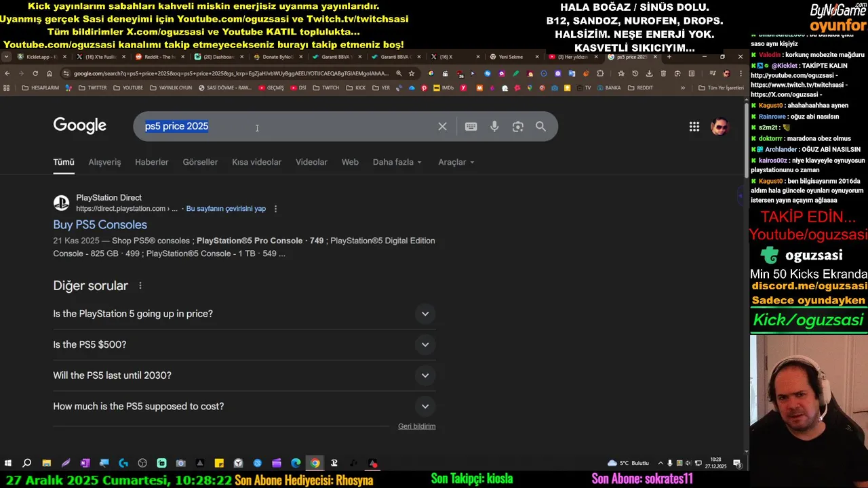The height and width of the screenshot is (488, 868).
Task: Open OBS Studio from taskbar
Action: click(142, 464)
